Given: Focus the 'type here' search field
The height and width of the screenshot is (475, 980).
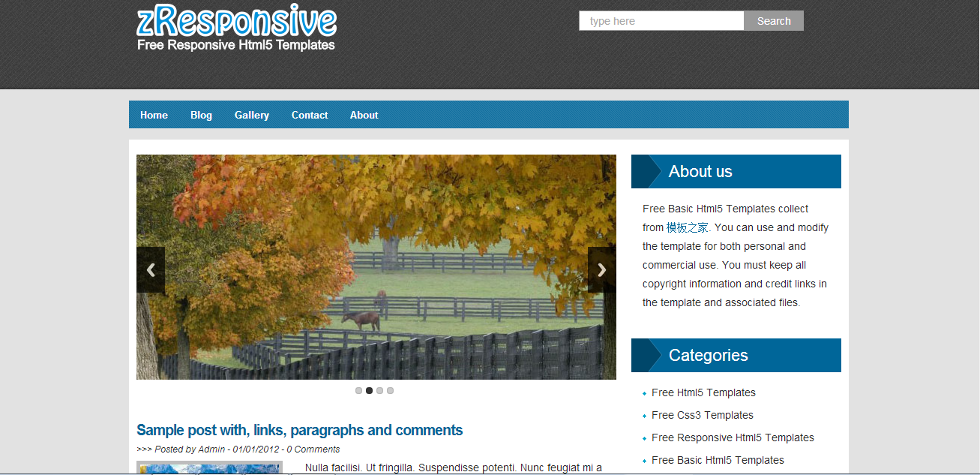Looking at the screenshot, I should [x=661, y=21].
